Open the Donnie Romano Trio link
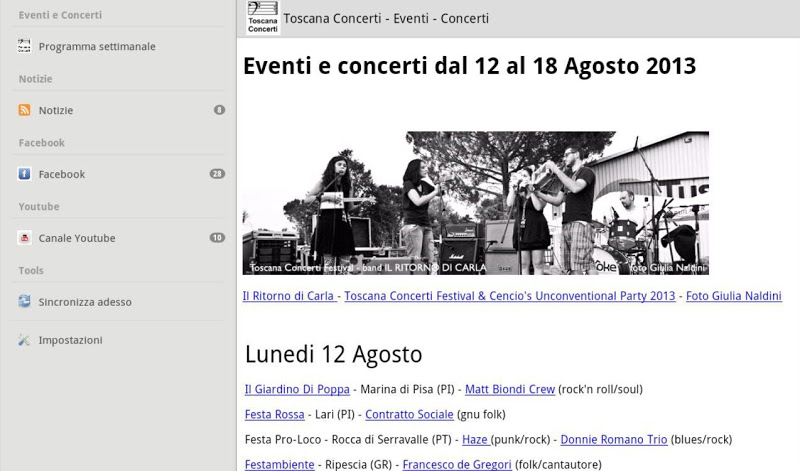Screen dimensions: 800x471 [x=614, y=439]
